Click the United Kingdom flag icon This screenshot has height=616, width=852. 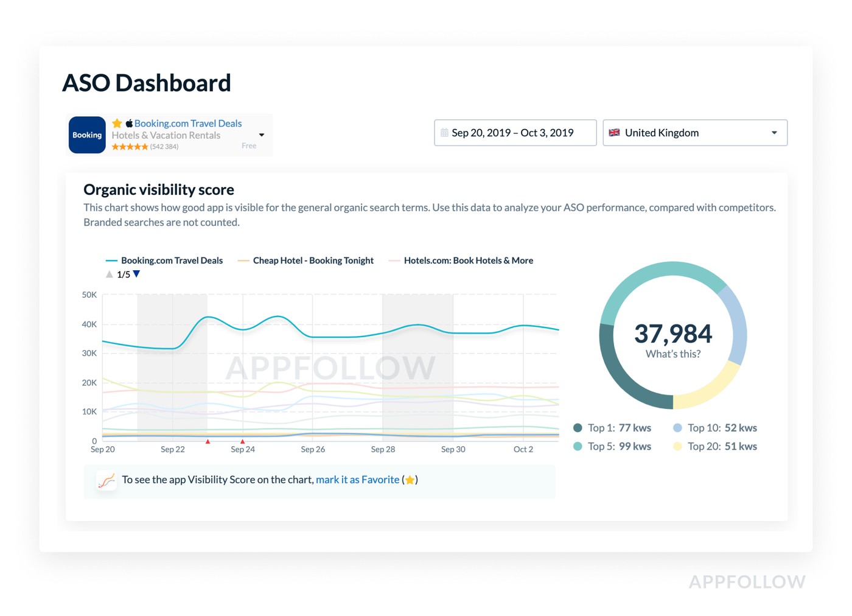tap(614, 133)
